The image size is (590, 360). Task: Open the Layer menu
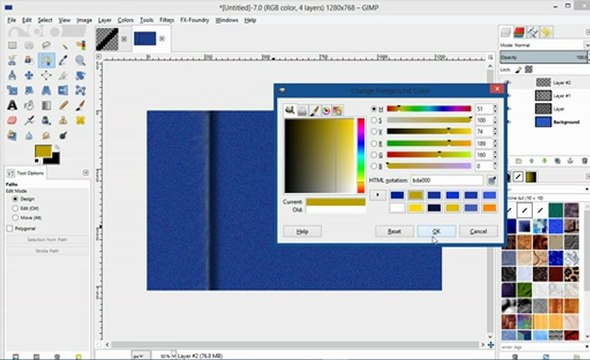click(105, 20)
